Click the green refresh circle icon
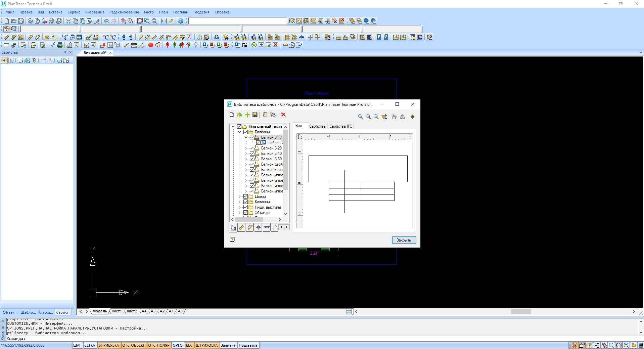Image resolution: width=644 pixels, height=349 pixels. (254, 45)
